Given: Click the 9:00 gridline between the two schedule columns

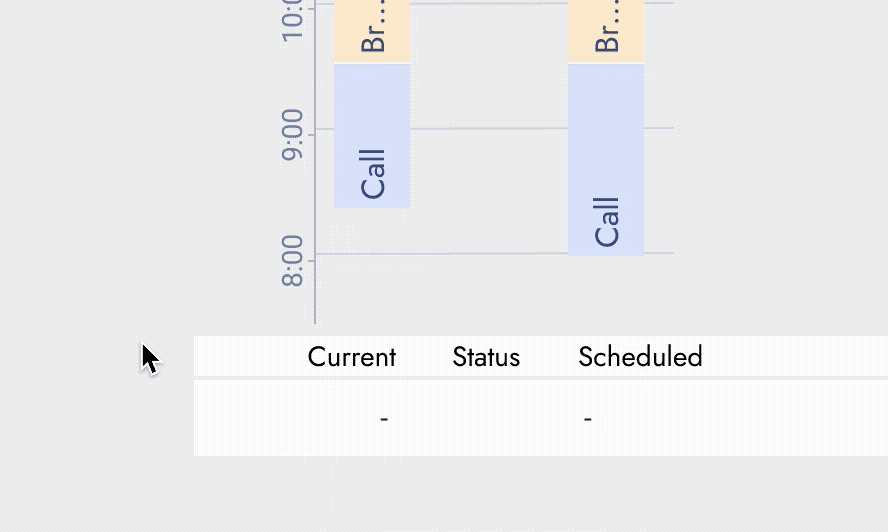Looking at the screenshot, I should 489,129.
